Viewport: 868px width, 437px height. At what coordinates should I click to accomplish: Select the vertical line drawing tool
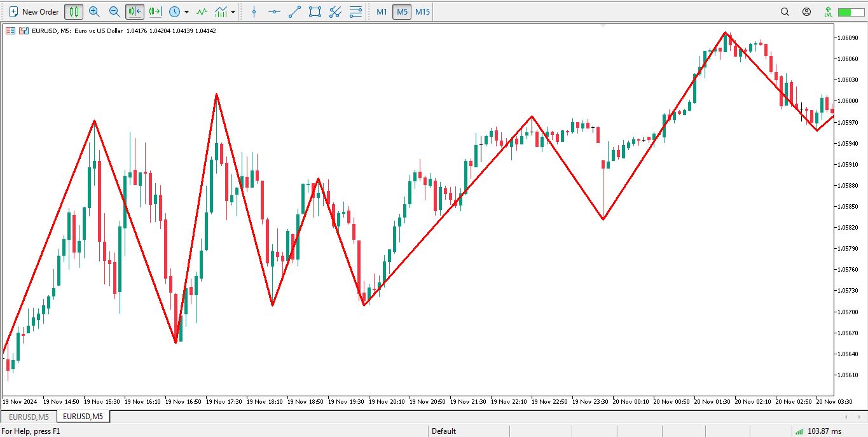pyautogui.click(x=254, y=11)
